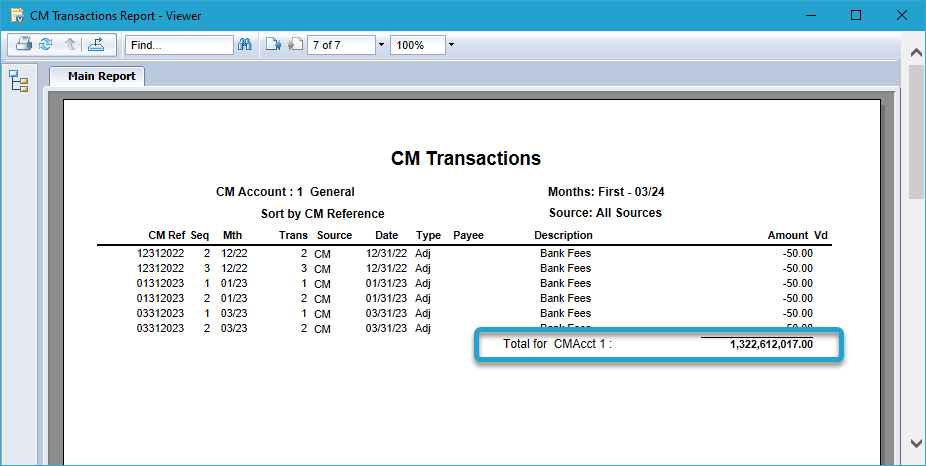This screenshot has width=926, height=466.
Task: Click date 01/31/23 in the Trans 1 row
Action: (386, 283)
